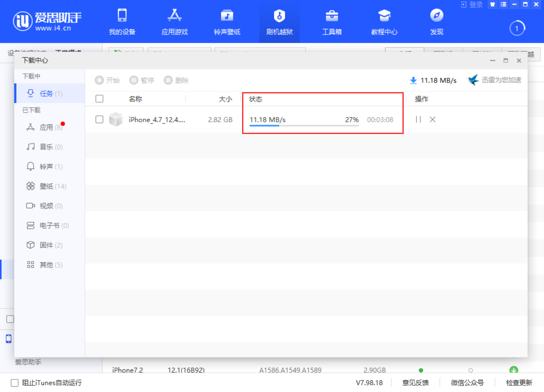Click the 2.82 GB size value
The width and height of the screenshot is (544, 392).
[220, 120]
